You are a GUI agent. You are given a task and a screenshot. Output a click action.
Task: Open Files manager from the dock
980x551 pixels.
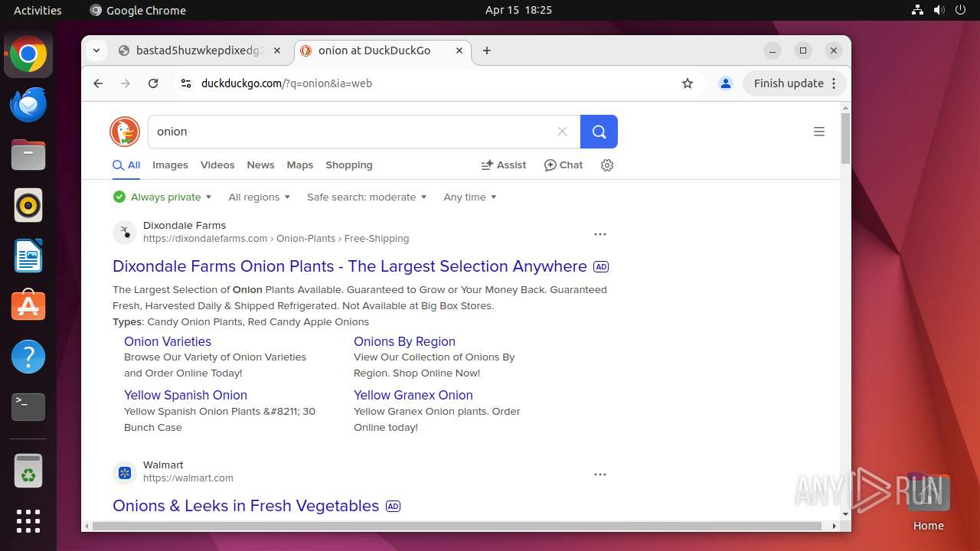click(28, 155)
